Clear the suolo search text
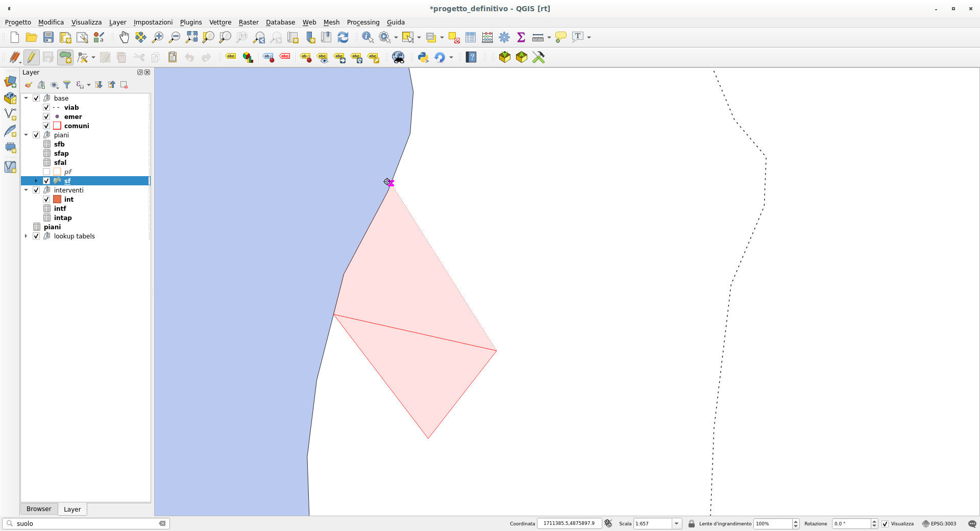This screenshot has width=980, height=531. 162,523
